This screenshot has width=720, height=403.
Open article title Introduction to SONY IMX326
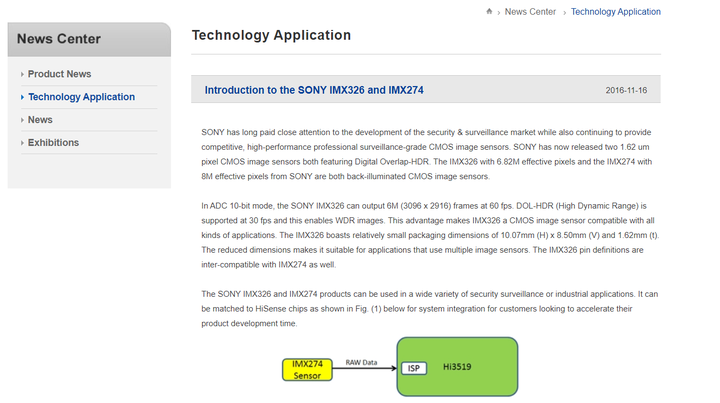click(x=314, y=90)
